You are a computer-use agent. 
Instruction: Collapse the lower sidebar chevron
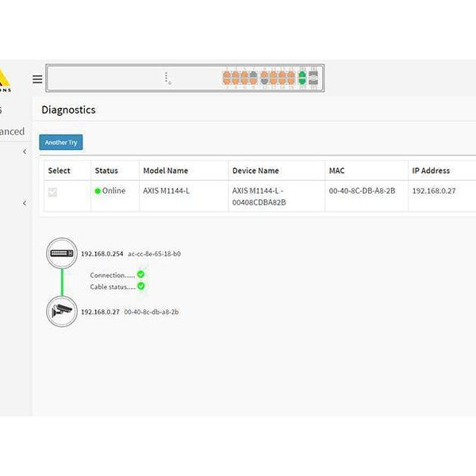(25, 203)
